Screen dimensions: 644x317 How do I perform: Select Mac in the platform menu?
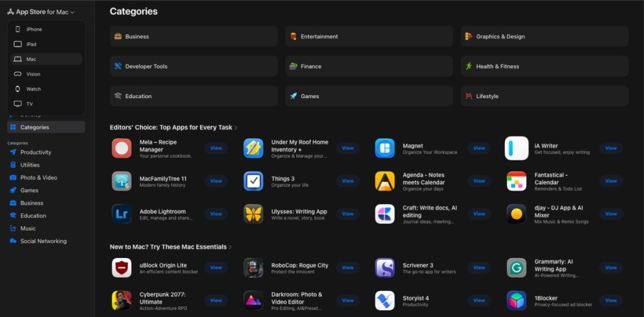47,59
